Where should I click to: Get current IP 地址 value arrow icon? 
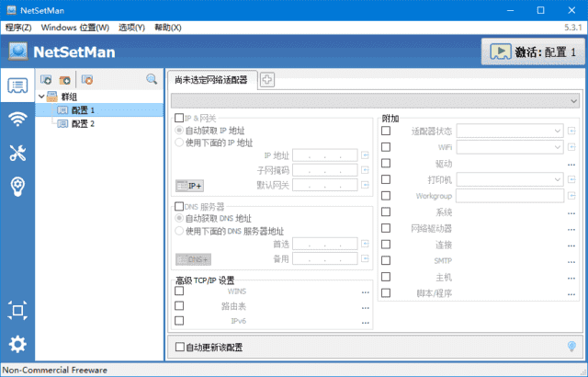coord(365,154)
